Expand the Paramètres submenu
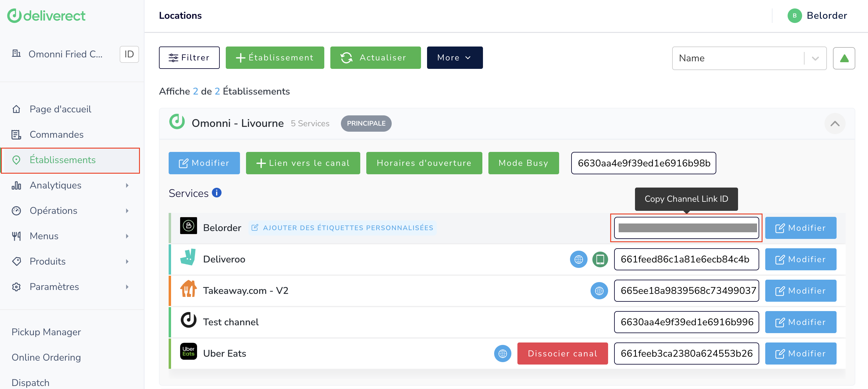Screen dimensions: 868x389 coord(127,287)
